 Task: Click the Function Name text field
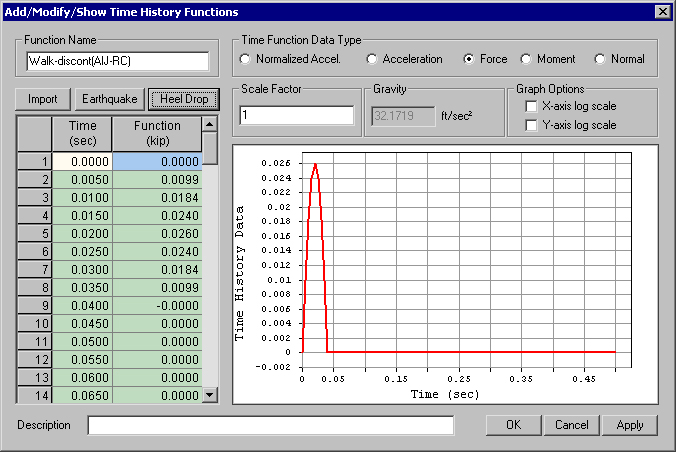[118, 61]
